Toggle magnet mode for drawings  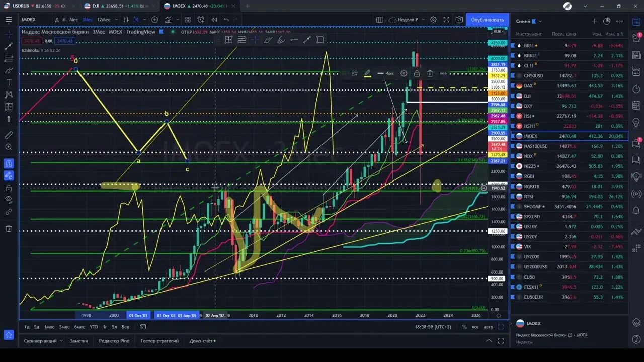pos(9,163)
